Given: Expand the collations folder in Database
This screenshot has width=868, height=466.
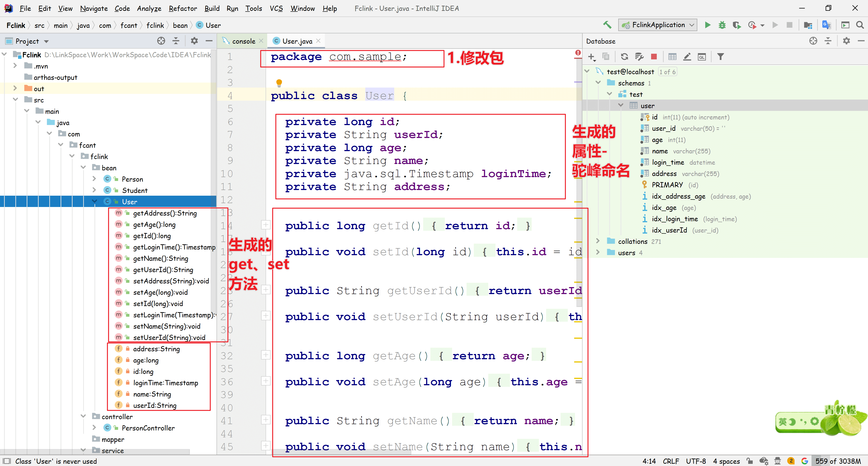Looking at the screenshot, I should click(598, 241).
